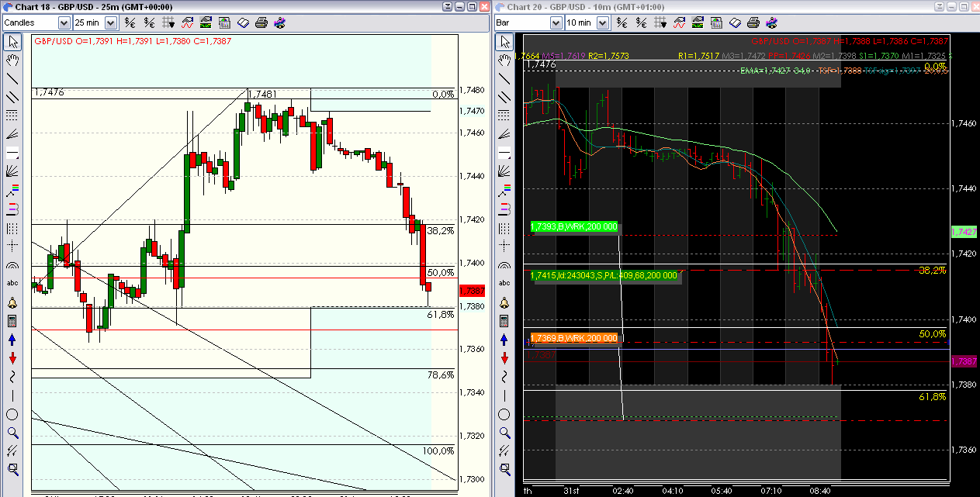
Task: Select parallel channel lines tool in Chart 20
Action: tap(504, 97)
